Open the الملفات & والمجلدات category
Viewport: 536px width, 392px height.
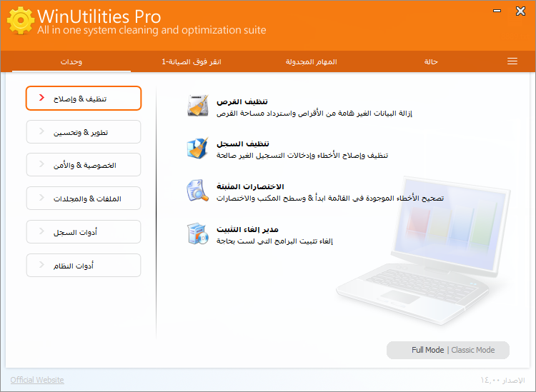(84, 198)
